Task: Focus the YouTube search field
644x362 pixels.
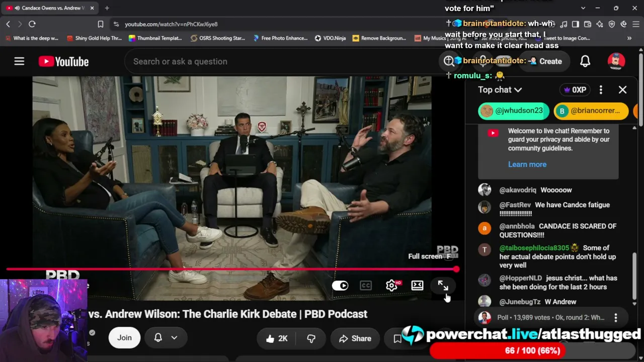Action: [282, 61]
